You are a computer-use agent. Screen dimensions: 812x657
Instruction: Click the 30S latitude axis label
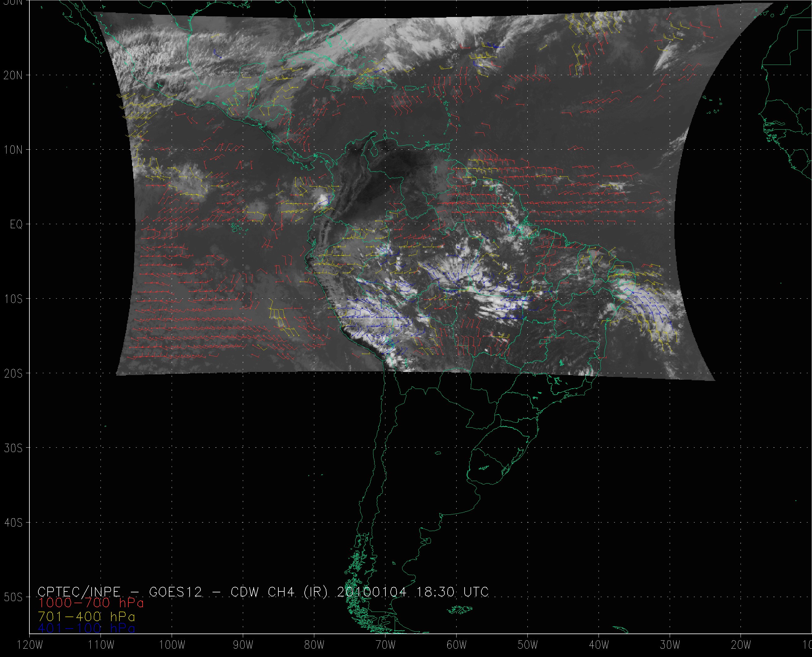[13, 448]
